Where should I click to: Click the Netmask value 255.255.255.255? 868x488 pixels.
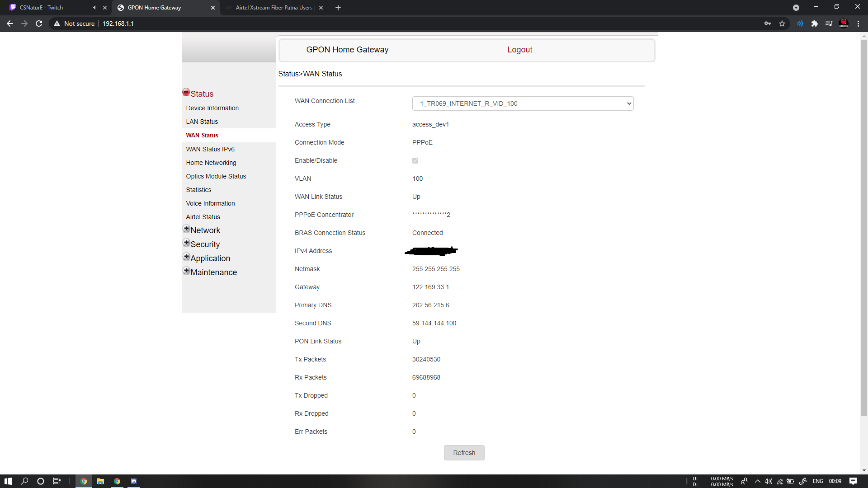click(x=436, y=269)
